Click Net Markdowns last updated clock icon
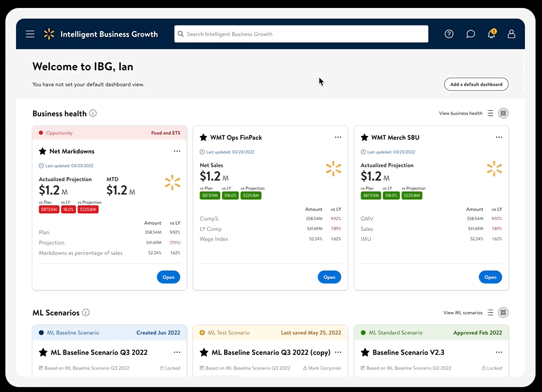The width and height of the screenshot is (542, 392). click(41, 166)
